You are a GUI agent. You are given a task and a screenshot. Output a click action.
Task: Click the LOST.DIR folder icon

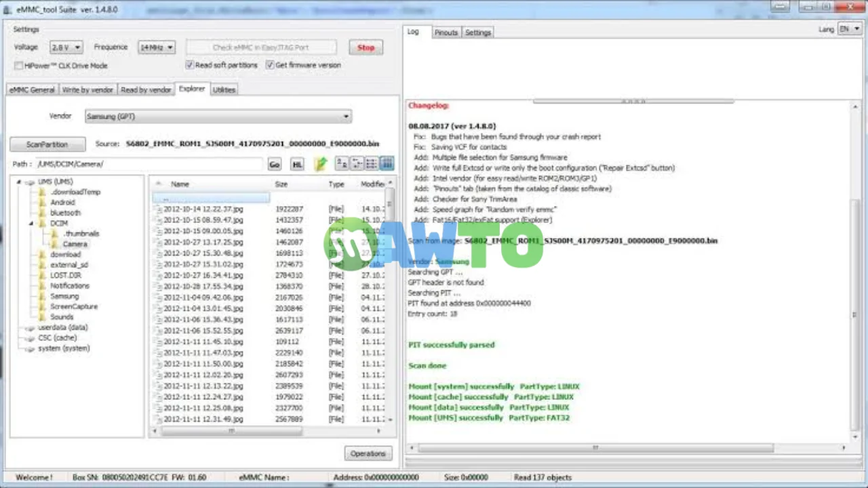tap(43, 275)
